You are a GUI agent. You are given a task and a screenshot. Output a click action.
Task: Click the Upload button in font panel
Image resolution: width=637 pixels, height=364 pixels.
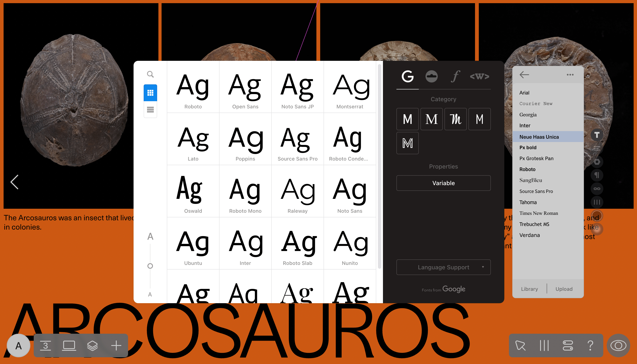pos(564,289)
